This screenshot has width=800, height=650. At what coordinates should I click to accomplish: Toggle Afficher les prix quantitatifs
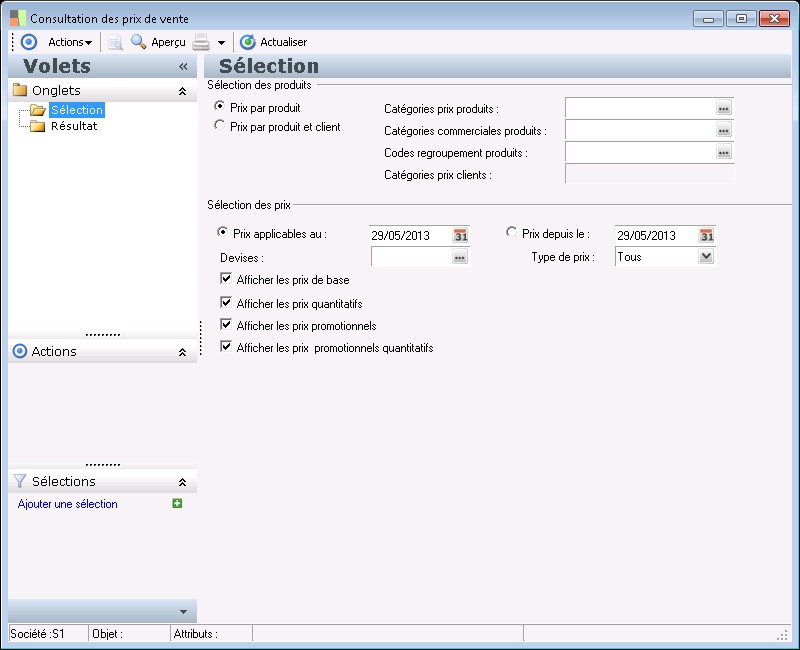226,303
